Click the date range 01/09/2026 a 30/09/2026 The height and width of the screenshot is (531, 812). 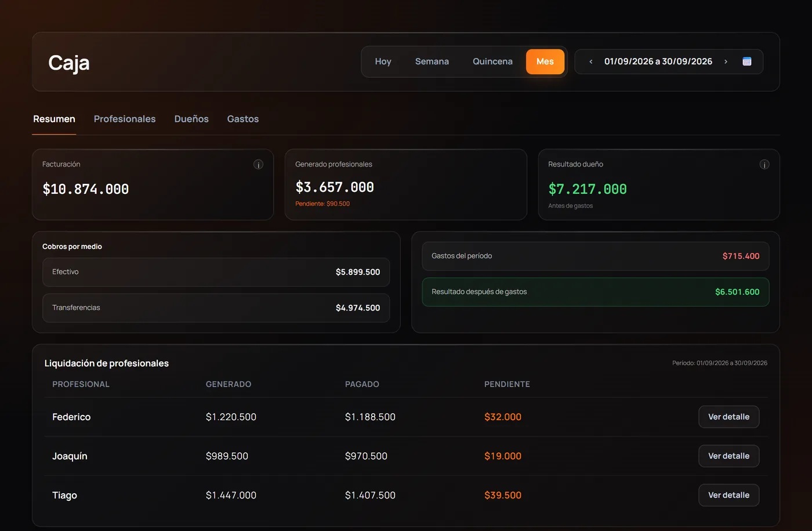tap(658, 62)
